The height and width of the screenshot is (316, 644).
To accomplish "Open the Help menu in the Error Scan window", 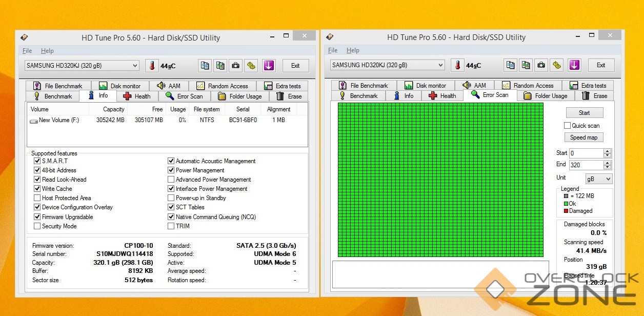I will (x=353, y=50).
